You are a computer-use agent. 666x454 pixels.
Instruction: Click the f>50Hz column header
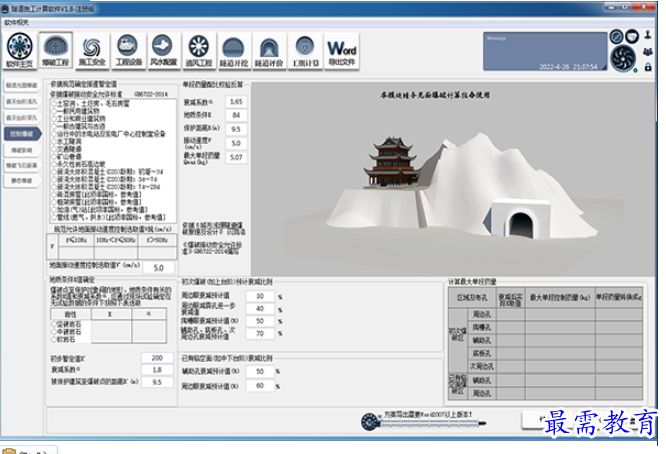157,240
